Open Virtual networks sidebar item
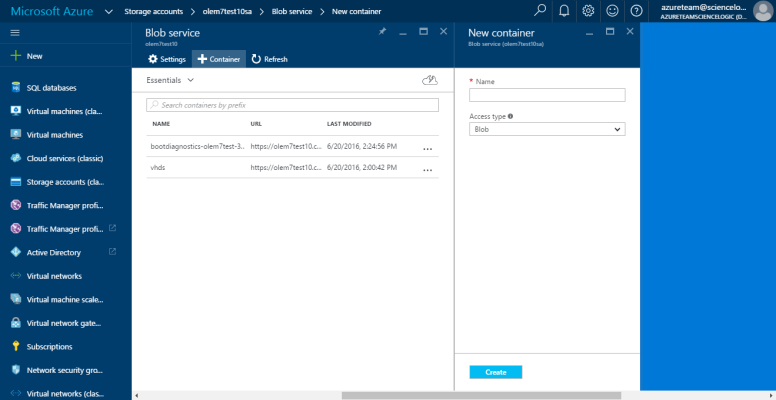This screenshot has height=400, width=776. 54,276
